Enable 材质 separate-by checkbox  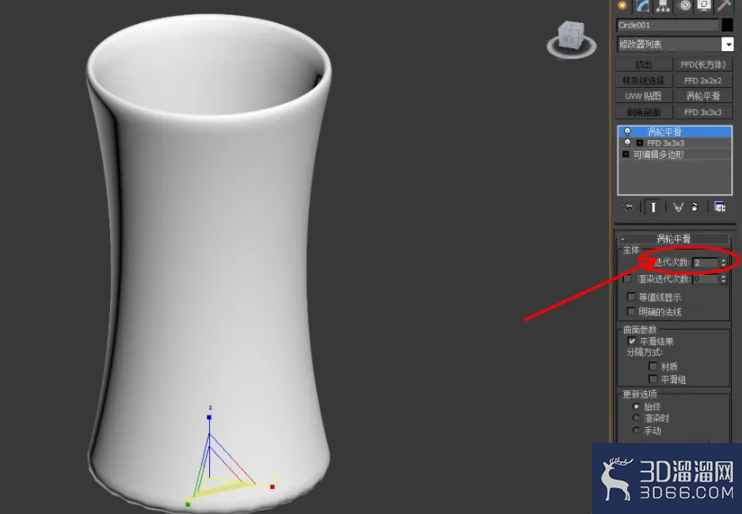click(x=653, y=366)
